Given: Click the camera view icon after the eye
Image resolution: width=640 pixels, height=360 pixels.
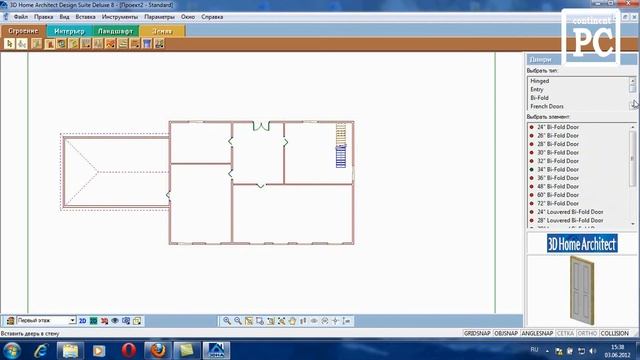Looking at the screenshot, I should coord(126,321).
